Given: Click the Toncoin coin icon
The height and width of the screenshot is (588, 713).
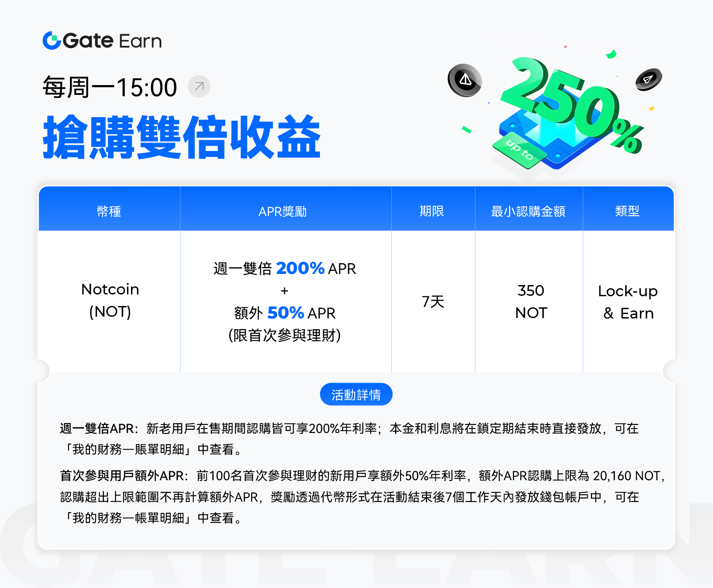Looking at the screenshot, I should (x=465, y=80).
